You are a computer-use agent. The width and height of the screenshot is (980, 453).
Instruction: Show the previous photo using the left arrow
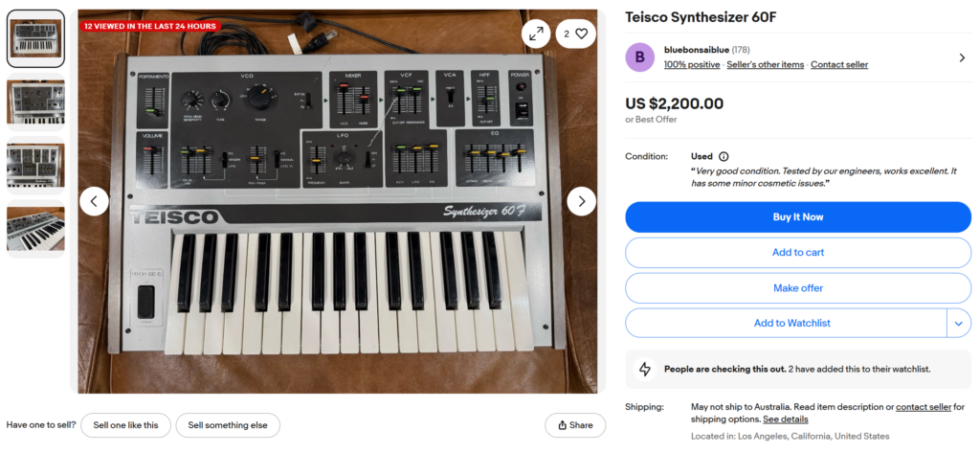(x=94, y=201)
